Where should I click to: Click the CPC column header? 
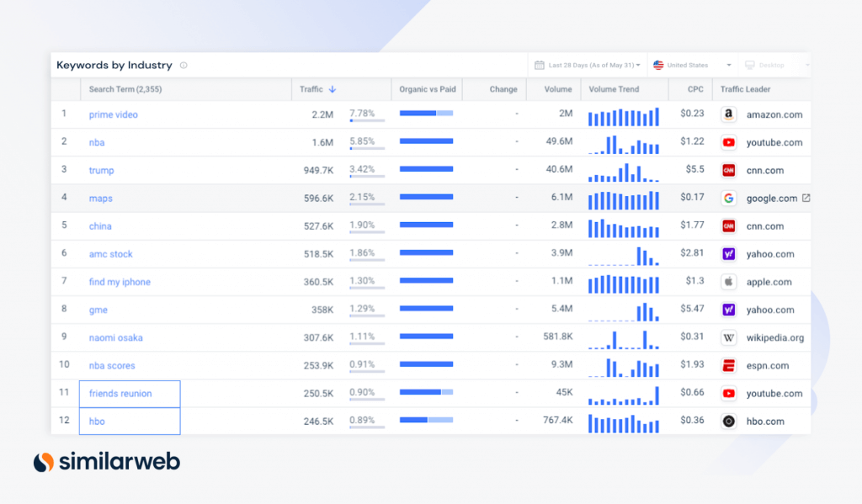click(695, 89)
